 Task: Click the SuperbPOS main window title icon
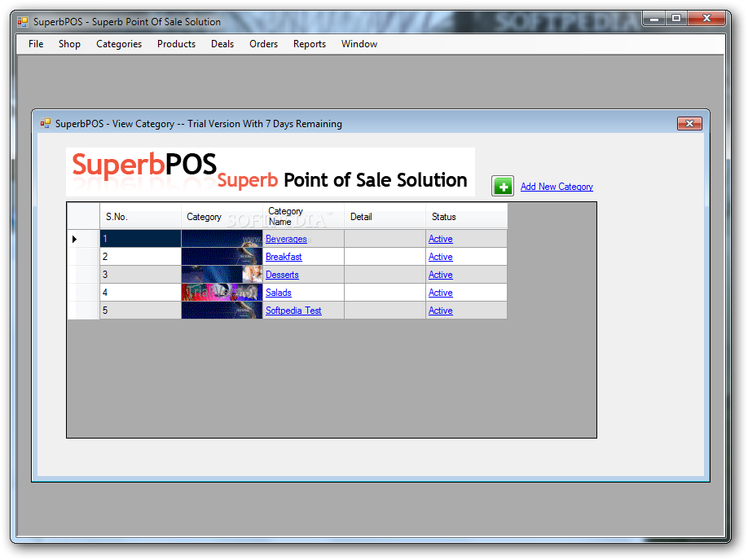(23, 22)
